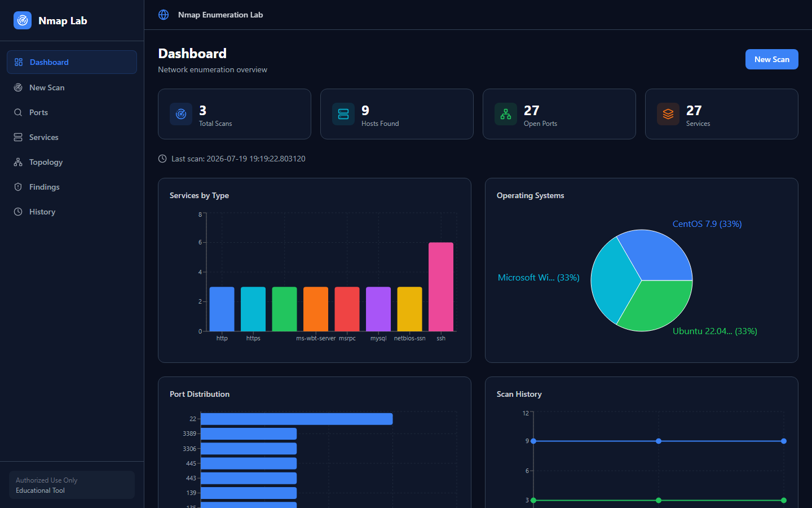Click the Services layers icon card
This screenshot has height=508, width=812.
coord(668,114)
